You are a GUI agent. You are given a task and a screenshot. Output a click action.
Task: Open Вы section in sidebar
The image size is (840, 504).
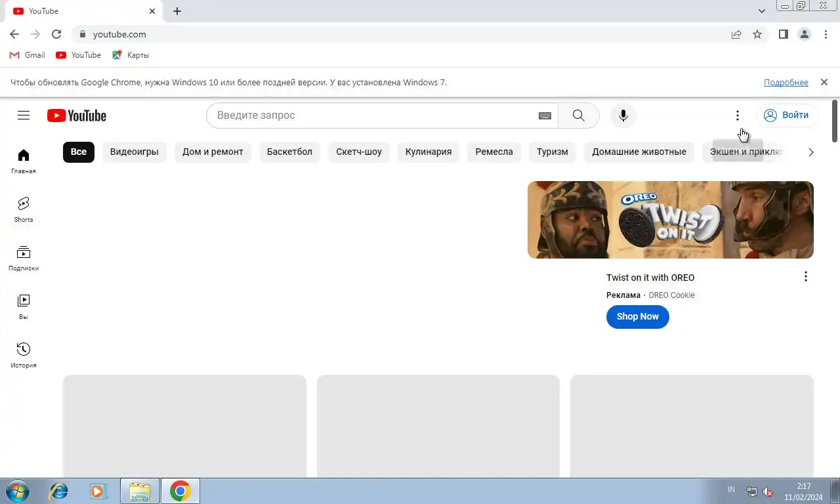click(x=24, y=307)
